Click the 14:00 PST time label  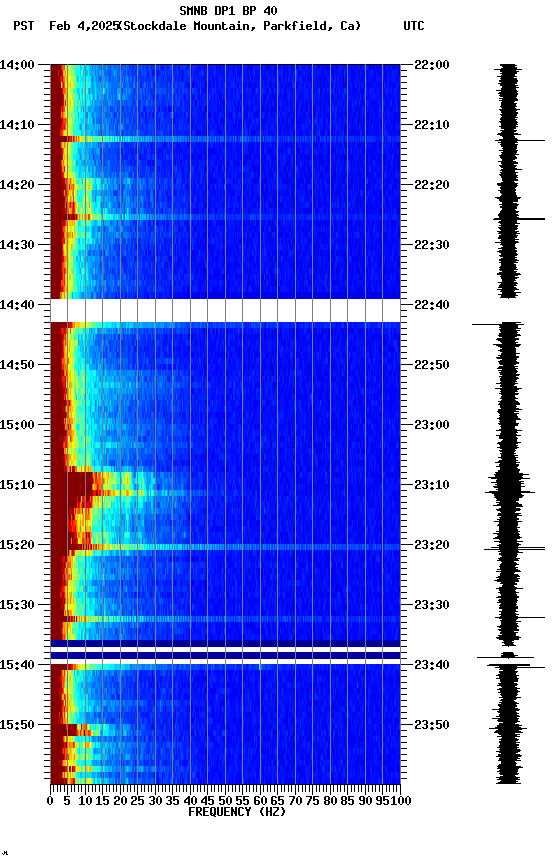pyautogui.click(x=17, y=65)
